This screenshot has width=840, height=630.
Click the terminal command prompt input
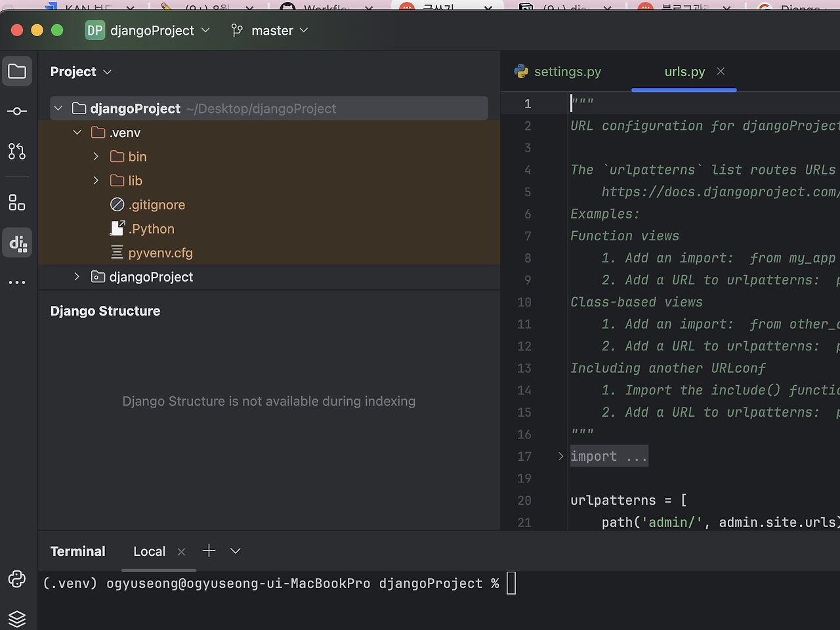[x=511, y=583]
